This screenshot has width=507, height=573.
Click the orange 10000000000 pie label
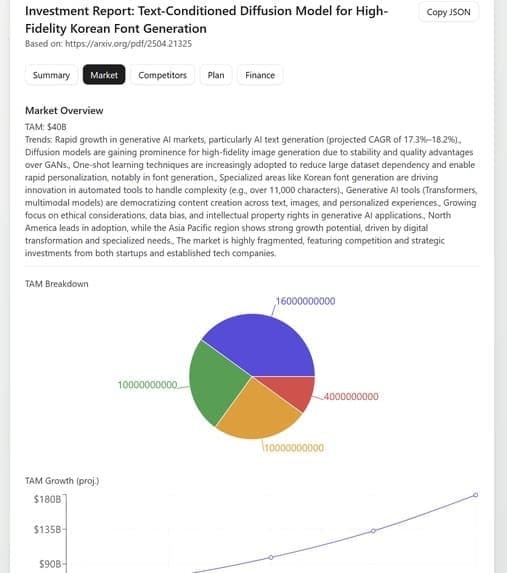(294, 448)
